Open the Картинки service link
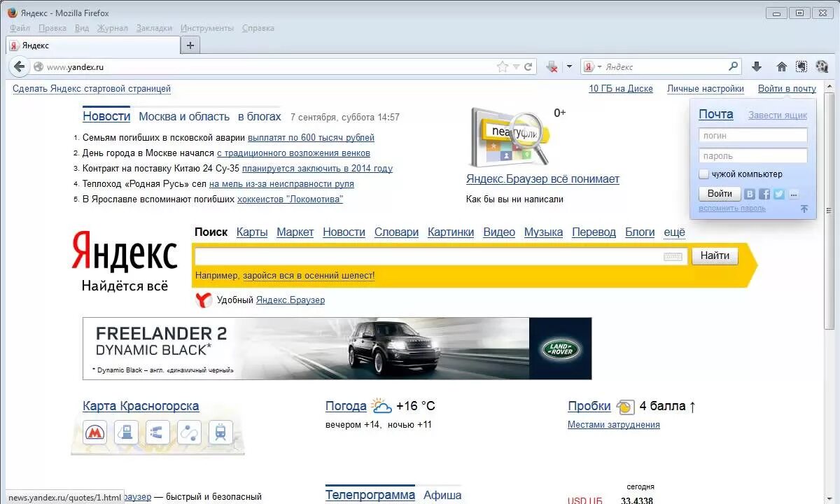Image resolution: width=840 pixels, height=504 pixels. 451,232
